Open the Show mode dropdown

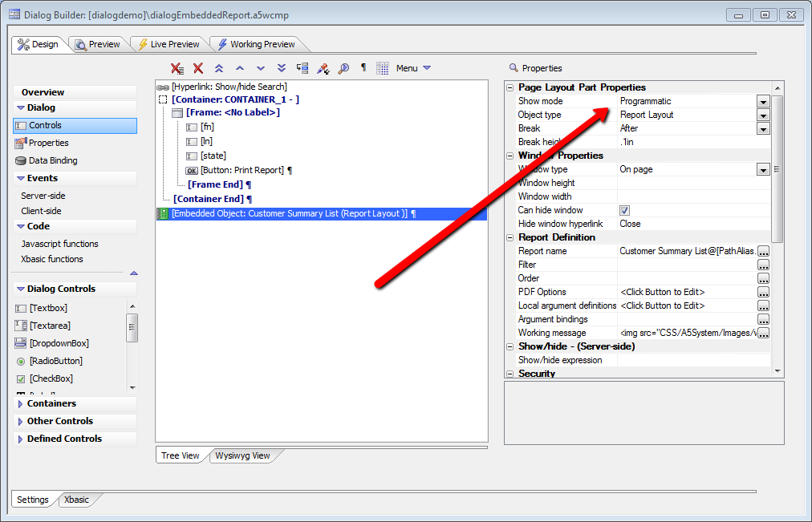pyautogui.click(x=763, y=101)
